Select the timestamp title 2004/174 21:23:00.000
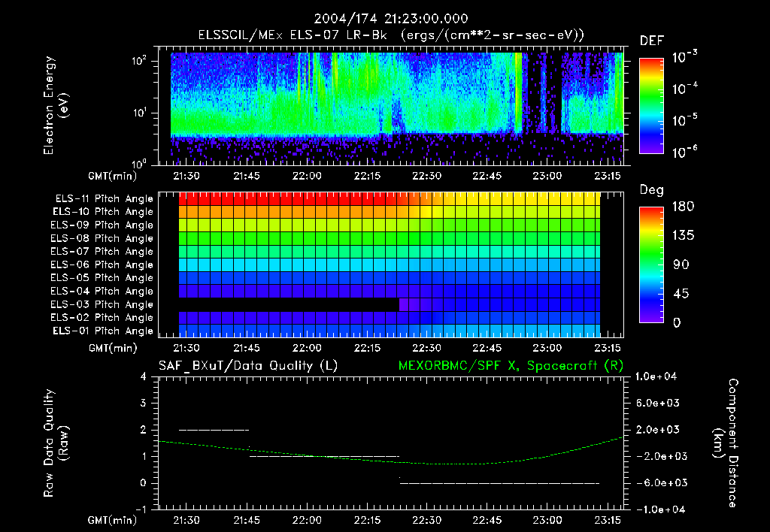Screen dimensions: 770x532 [391, 19]
